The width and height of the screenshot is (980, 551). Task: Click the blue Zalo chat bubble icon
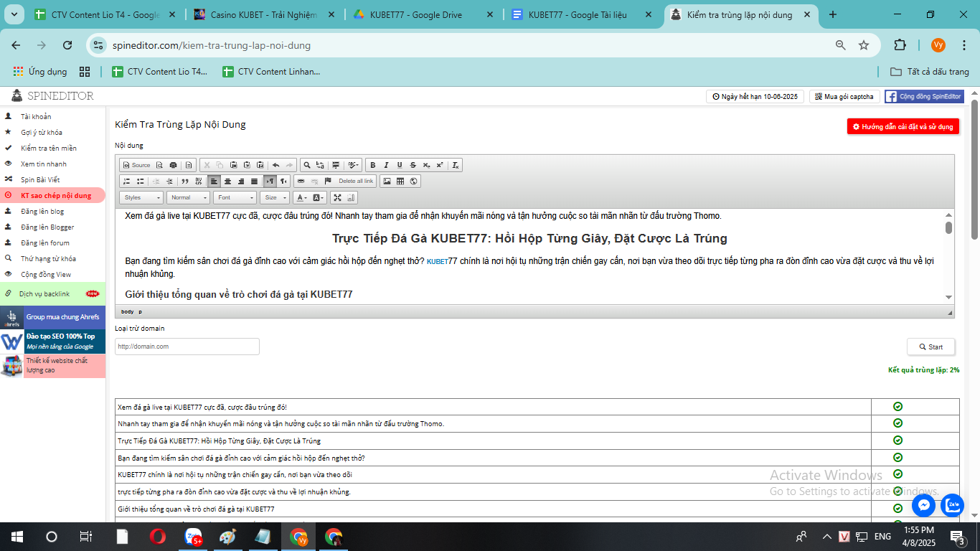(x=953, y=505)
